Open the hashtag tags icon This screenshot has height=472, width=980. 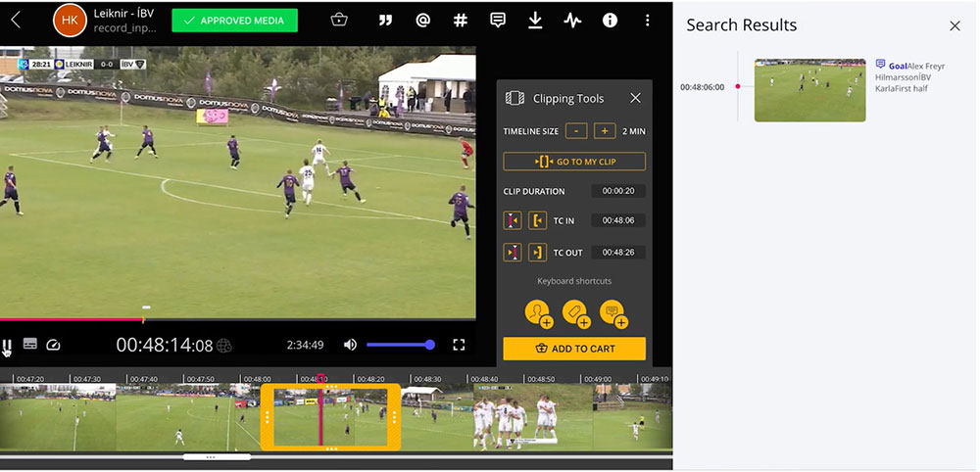coord(460,20)
